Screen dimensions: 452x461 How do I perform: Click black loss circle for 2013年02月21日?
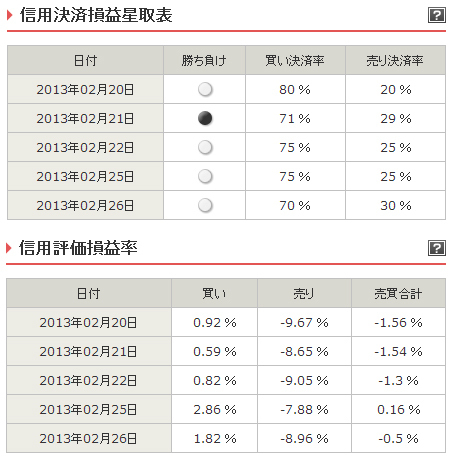click(x=205, y=118)
